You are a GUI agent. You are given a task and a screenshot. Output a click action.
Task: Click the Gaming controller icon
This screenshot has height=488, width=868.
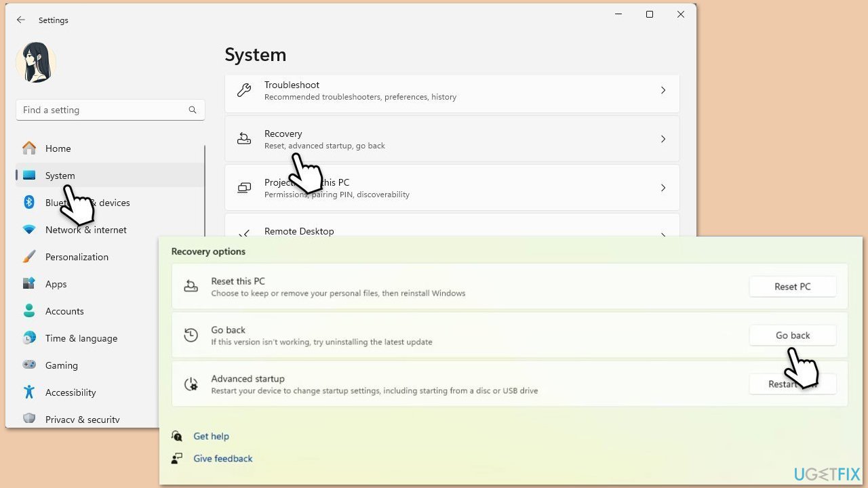(x=29, y=365)
